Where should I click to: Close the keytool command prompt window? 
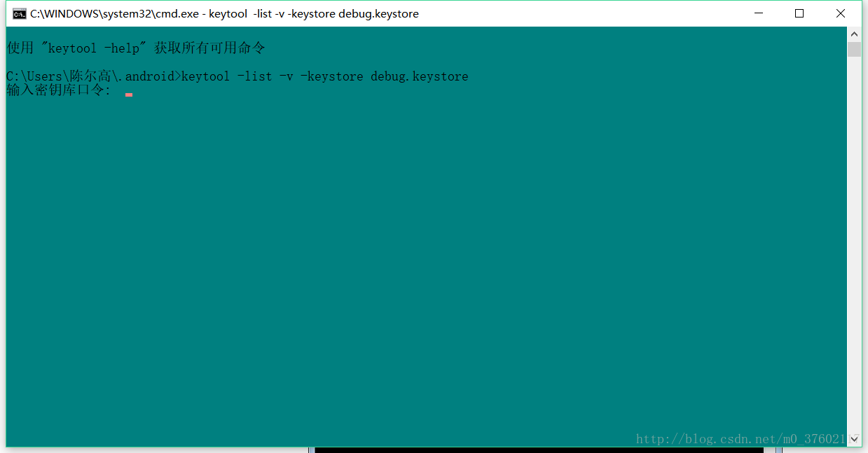tap(841, 13)
